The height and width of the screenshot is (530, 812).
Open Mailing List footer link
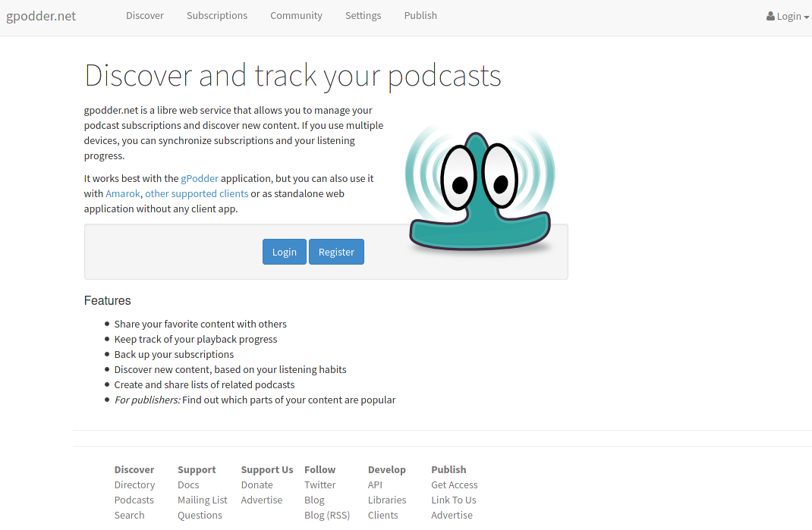(203, 500)
